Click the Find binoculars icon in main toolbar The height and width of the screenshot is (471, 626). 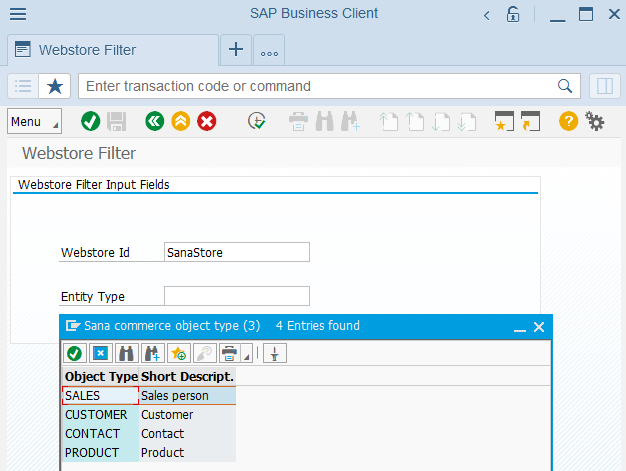325,121
